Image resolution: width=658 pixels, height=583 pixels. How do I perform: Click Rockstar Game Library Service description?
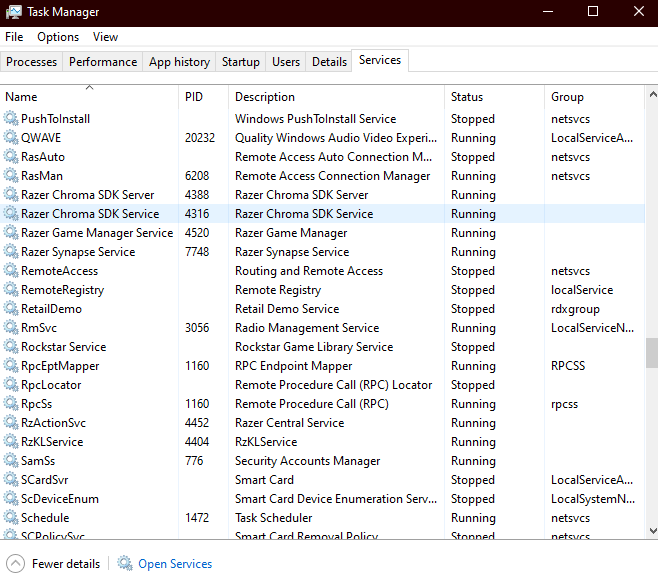(314, 347)
